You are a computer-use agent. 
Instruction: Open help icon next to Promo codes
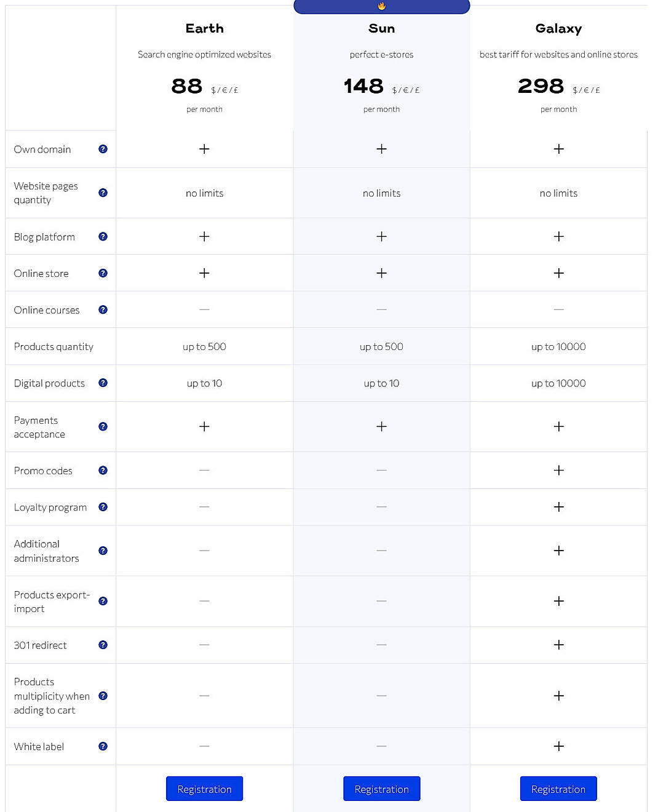[103, 470]
